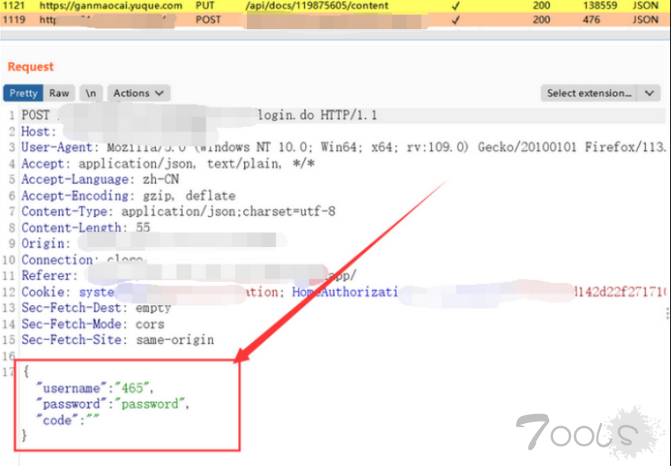Click the 476 length cell
671x466 pixels.
pos(591,20)
